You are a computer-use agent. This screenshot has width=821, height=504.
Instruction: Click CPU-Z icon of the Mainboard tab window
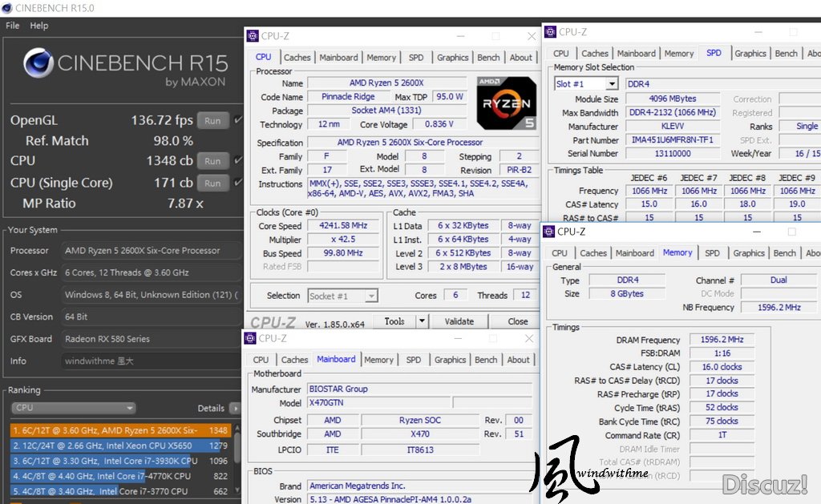(x=250, y=338)
